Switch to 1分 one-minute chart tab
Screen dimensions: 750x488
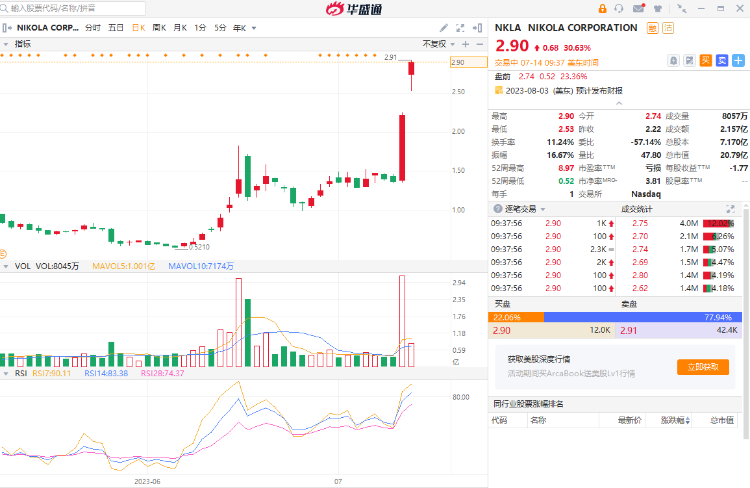click(200, 28)
